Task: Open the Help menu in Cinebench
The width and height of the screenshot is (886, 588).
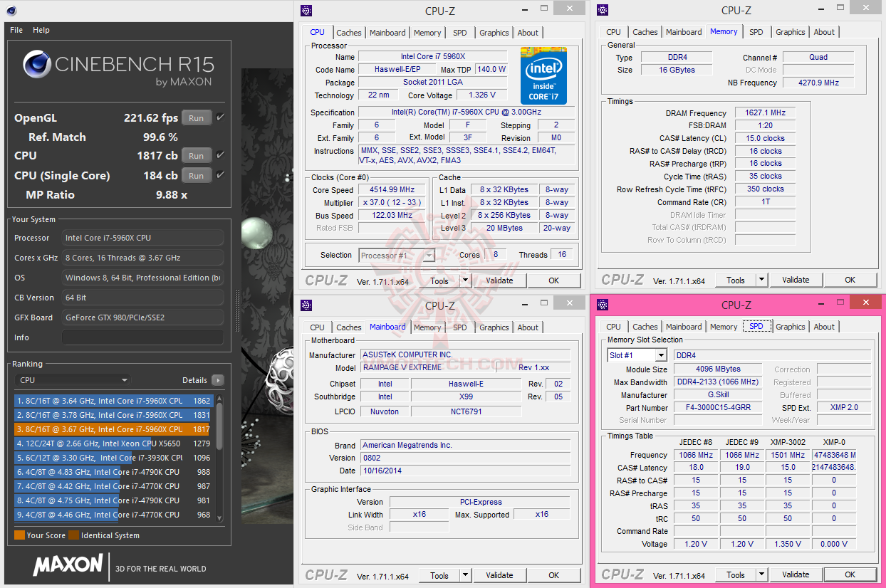Action: [41, 30]
